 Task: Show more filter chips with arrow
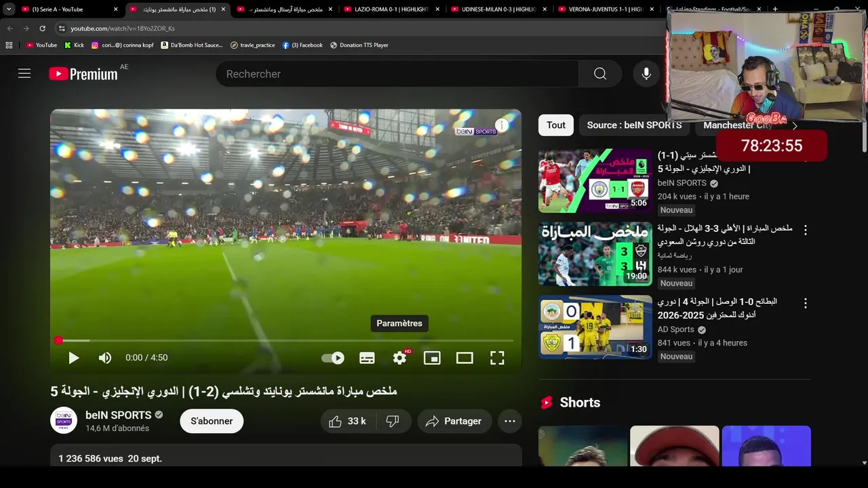pyautogui.click(x=795, y=125)
